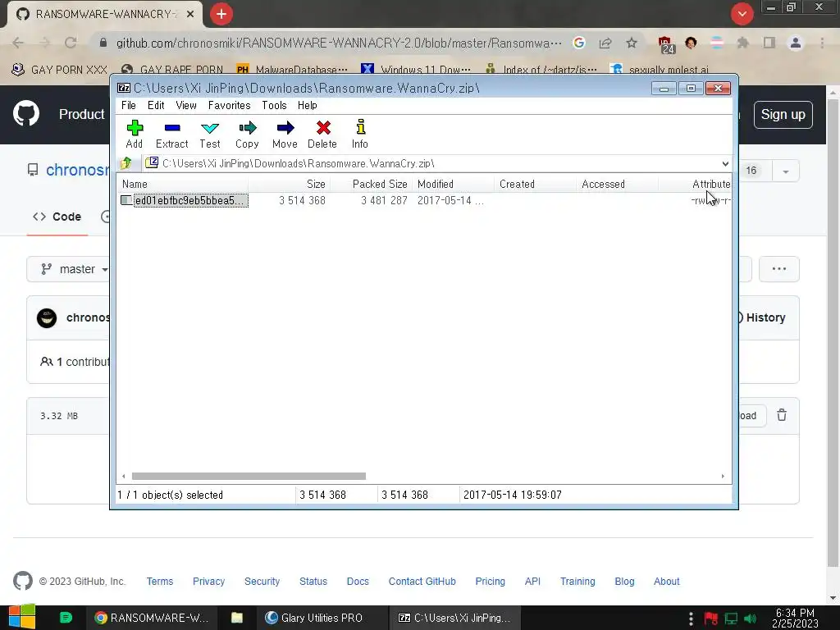Sort by the Name column header
The height and width of the screenshot is (630, 840).
click(183, 184)
